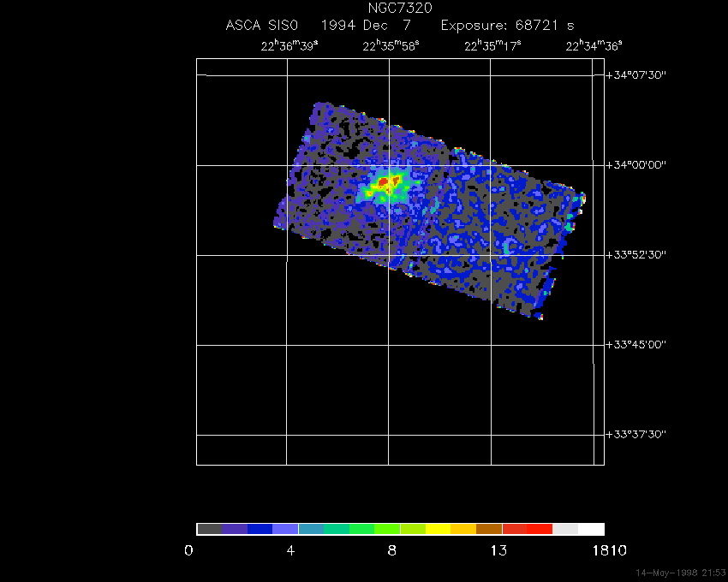
Task: Click the bright red color bar segment
Action: [540, 529]
